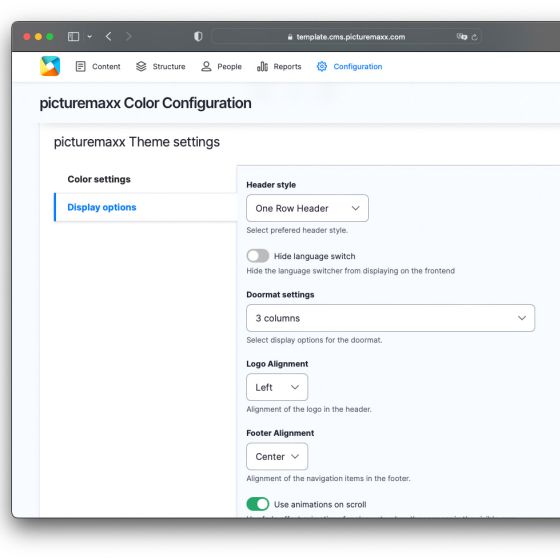The height and width of the screenshot is (560, 560).
Task: Click the address bar lock icon
Action: point(290,37)
